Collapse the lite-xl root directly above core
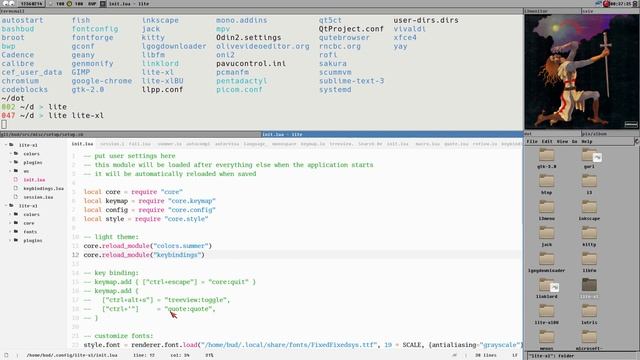The width and height of the screenshot is (640, 360). pyautogui.click(x=6, y=206)
